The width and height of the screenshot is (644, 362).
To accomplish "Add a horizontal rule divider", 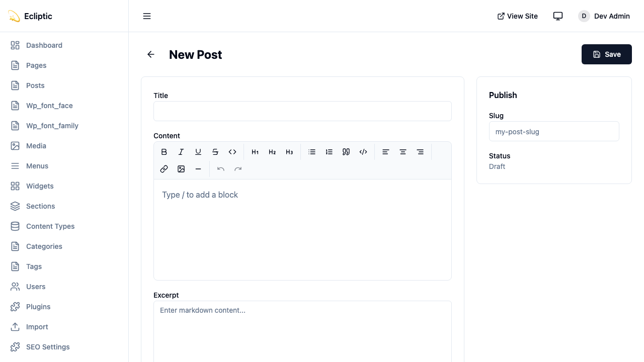I will 198,169.
